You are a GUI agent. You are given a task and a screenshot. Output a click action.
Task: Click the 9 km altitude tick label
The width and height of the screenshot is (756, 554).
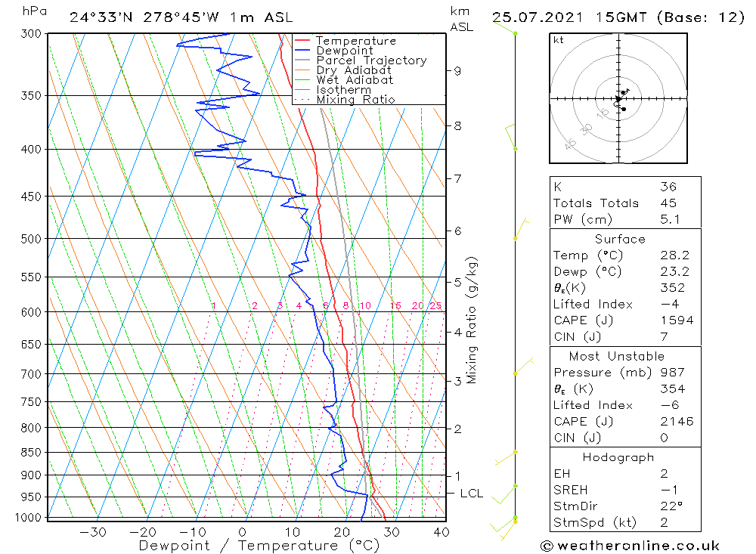[x=457, y=71]
